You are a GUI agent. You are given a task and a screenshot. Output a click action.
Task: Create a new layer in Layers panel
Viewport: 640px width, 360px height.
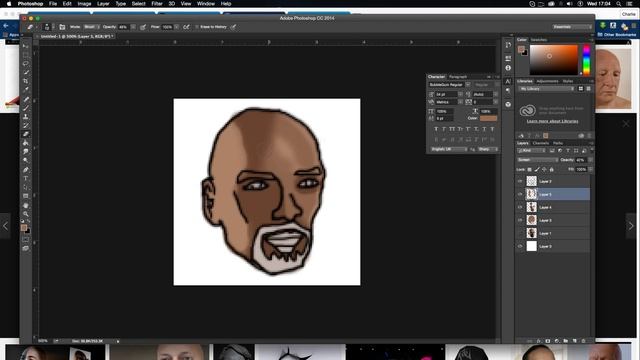575,341
